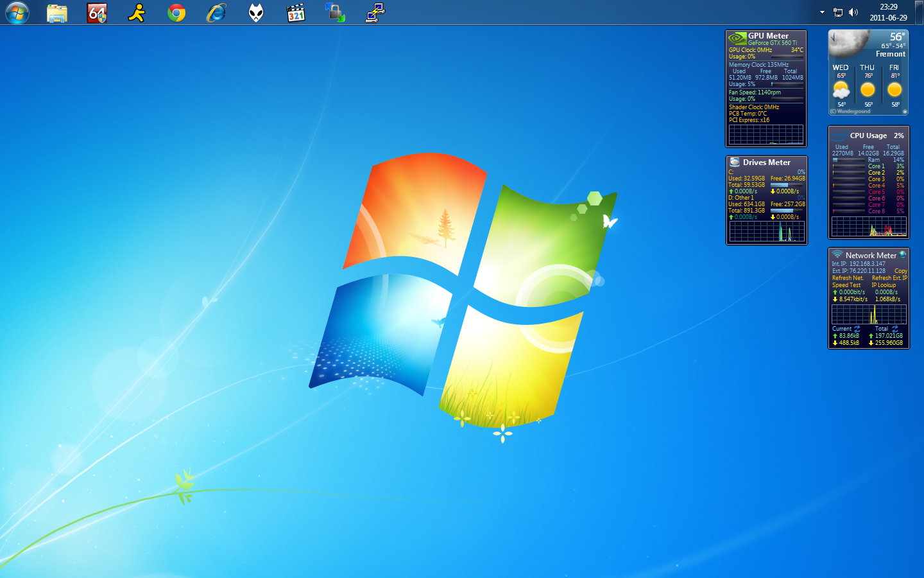The image size is (924, 578).
Task: Launch the padlock with arrows taskbar icon
Action: click(335, 13)
